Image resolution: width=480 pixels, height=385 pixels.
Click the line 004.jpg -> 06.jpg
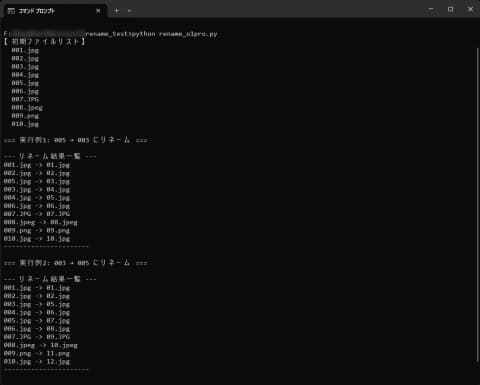37,312
